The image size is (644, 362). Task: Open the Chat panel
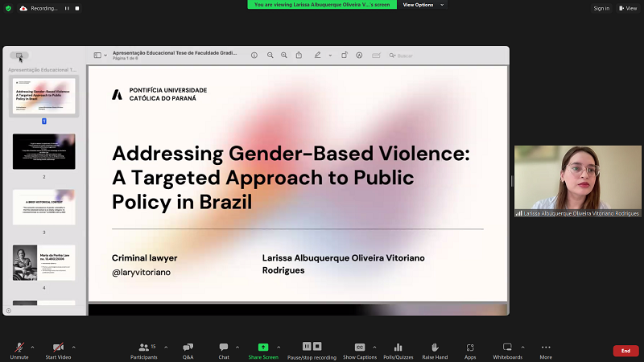click(x=224, y=347)
